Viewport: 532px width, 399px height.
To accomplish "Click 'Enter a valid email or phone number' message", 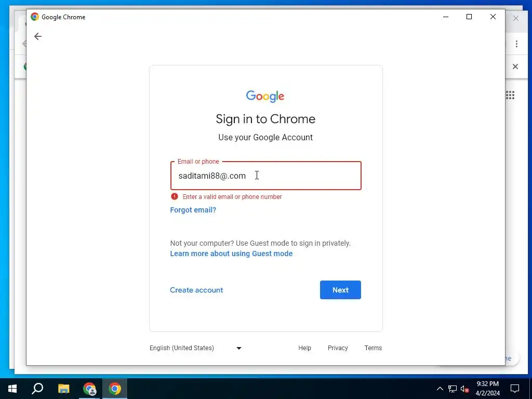I will [x=232, y=197].
